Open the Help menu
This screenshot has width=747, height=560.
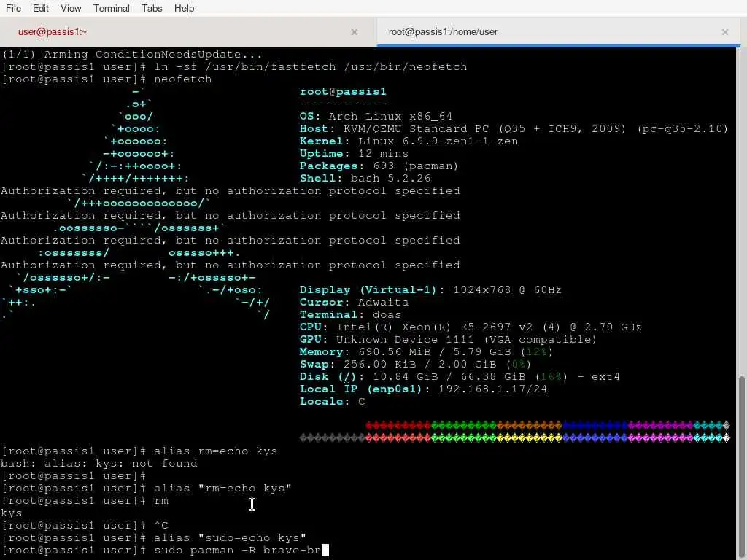(x=184, y=8)
